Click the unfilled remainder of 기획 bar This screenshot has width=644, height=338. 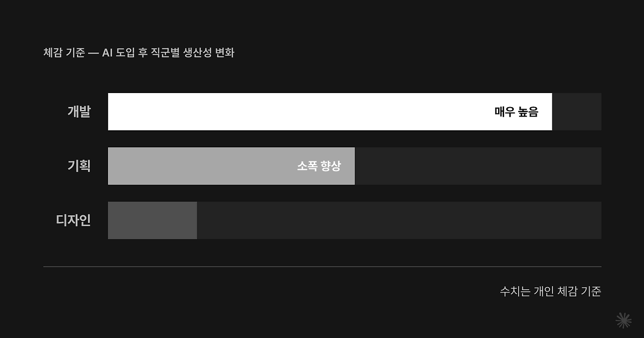click(478, 166)
